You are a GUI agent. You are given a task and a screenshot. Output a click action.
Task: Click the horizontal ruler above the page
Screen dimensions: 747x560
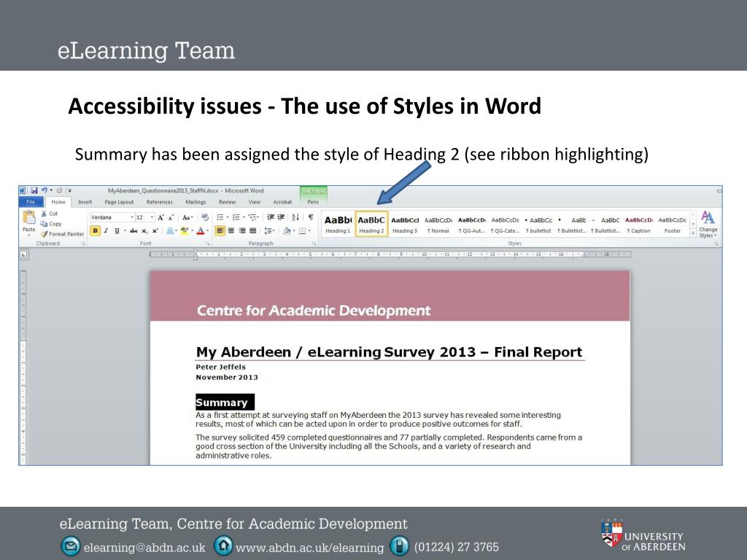click(x=390, y=254)
